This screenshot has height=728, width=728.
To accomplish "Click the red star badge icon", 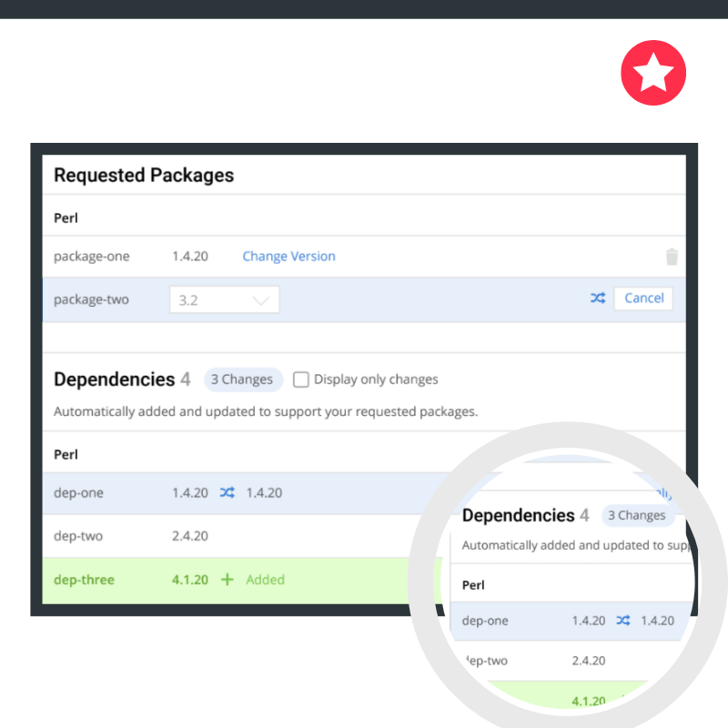I will (x=652, y=73).
